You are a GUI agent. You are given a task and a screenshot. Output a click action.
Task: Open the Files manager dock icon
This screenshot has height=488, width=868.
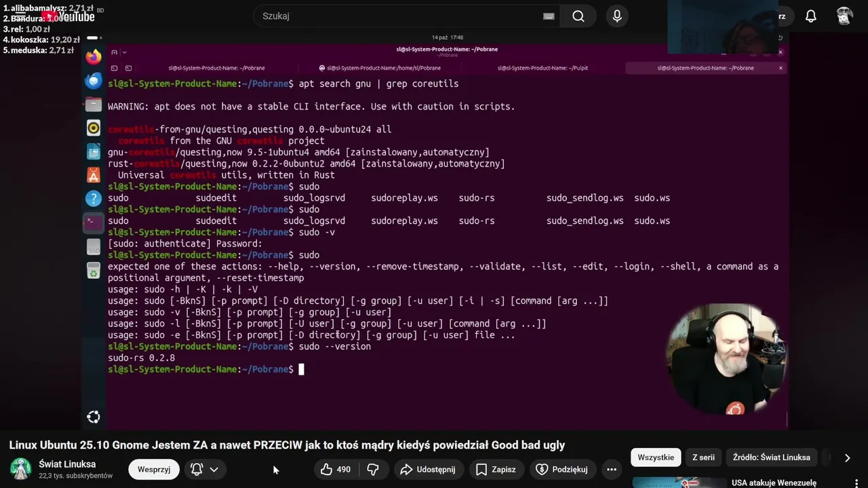pos(94,104)
